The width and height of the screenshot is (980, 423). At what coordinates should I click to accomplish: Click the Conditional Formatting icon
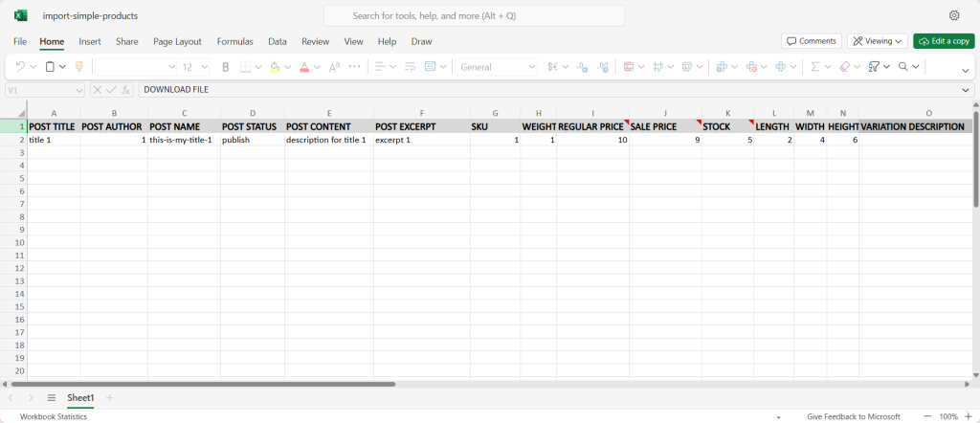[628, 67]
